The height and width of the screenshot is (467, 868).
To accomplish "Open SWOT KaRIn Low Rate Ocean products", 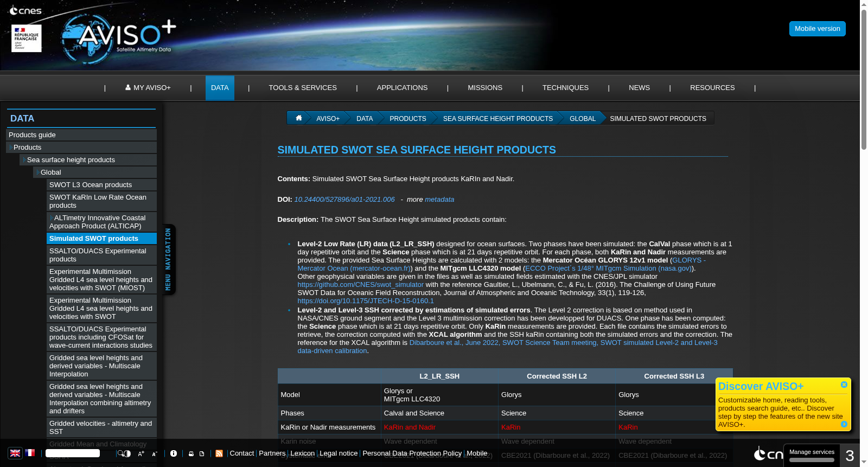I will point(101,201).
